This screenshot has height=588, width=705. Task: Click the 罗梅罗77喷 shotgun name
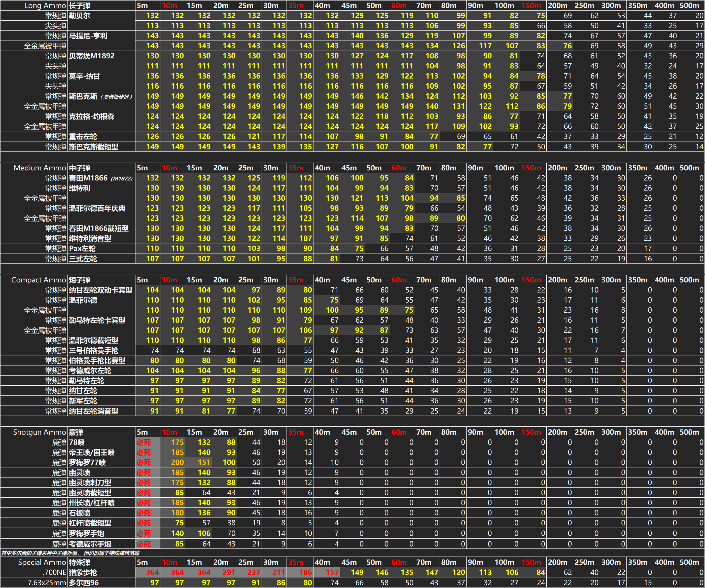87,462
